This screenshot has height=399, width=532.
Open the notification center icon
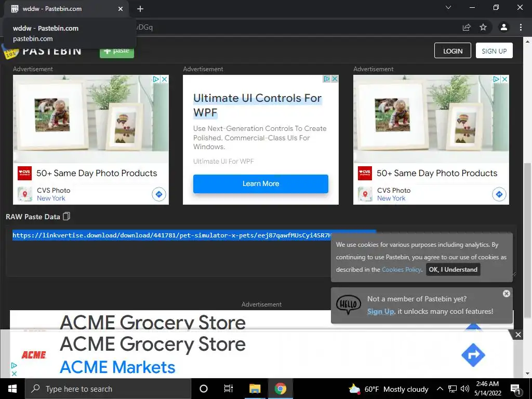(515, 389)
